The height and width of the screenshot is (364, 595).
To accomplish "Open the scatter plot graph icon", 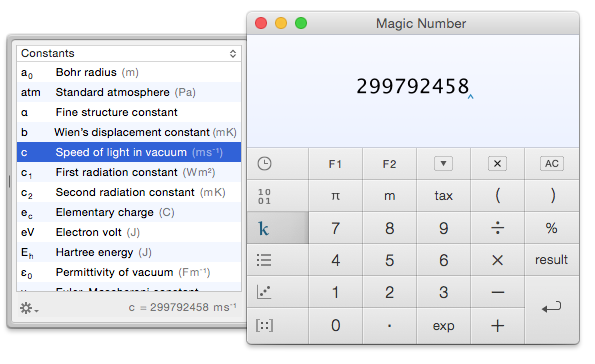I will (x=264, y=292).
